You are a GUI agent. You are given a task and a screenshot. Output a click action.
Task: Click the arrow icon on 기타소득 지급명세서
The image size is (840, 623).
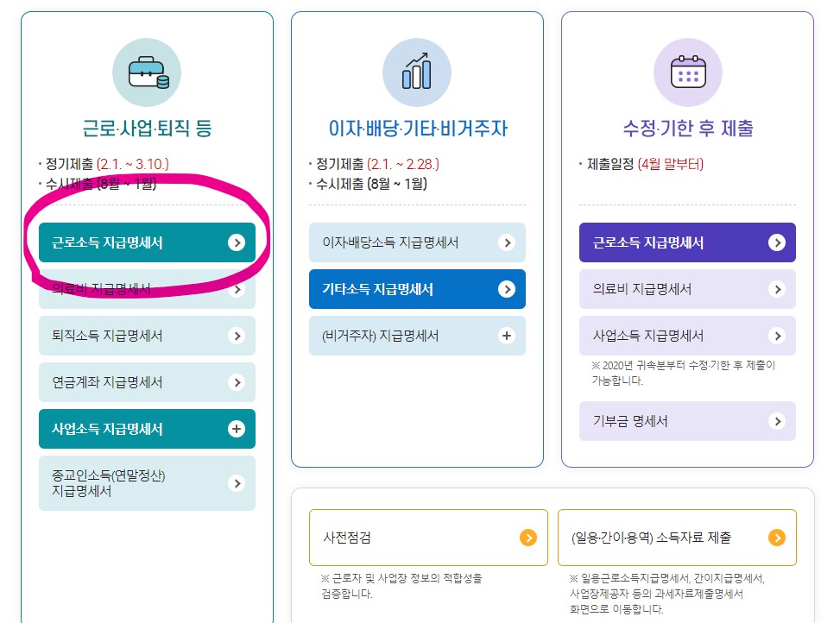point(508,289)
